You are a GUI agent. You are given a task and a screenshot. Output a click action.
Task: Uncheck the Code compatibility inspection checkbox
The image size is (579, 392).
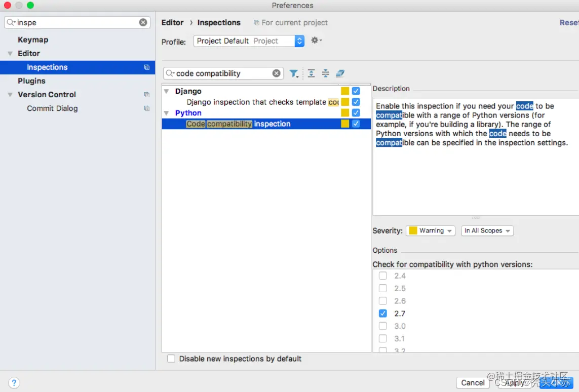[356, 124]
